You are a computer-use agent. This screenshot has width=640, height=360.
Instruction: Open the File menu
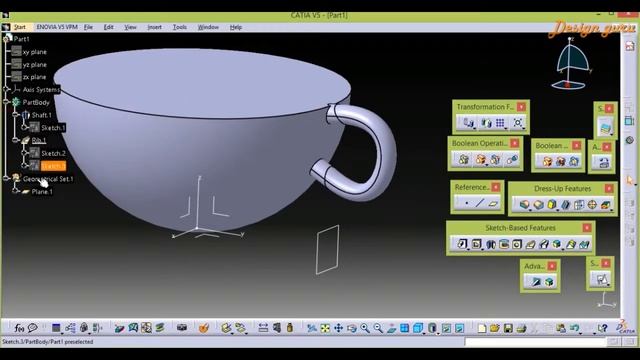(x=88, y=27)
